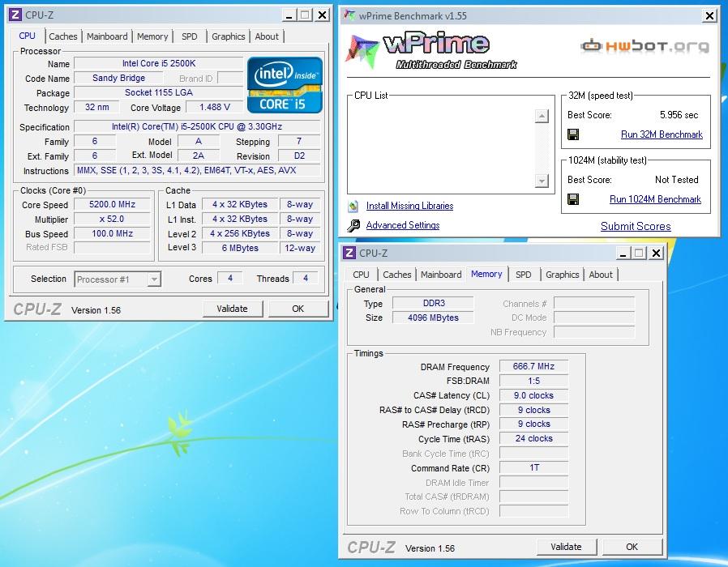Click OK in the Memory CPU-Z window
The height and width of the screenshot is (567, 728).
632,547
